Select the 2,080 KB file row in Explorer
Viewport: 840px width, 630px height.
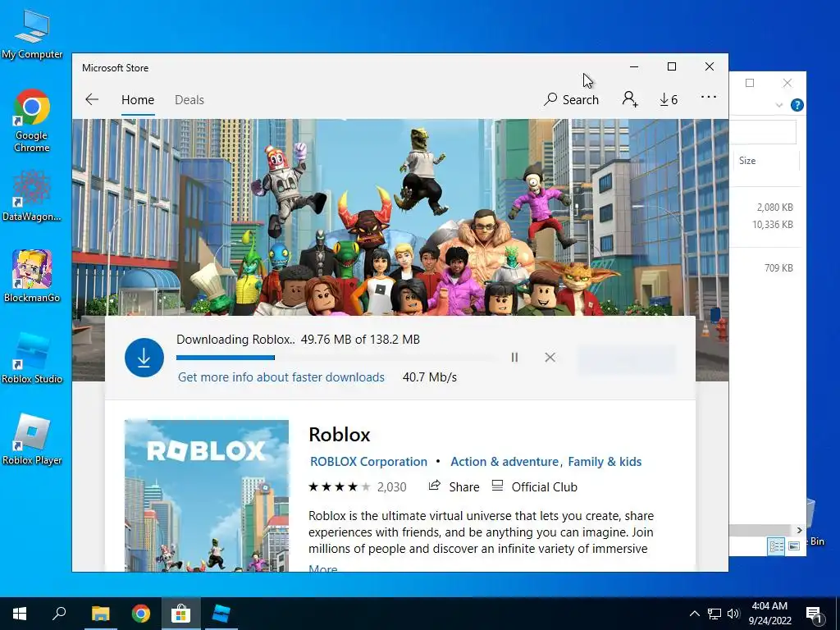(x=766, y=208)
